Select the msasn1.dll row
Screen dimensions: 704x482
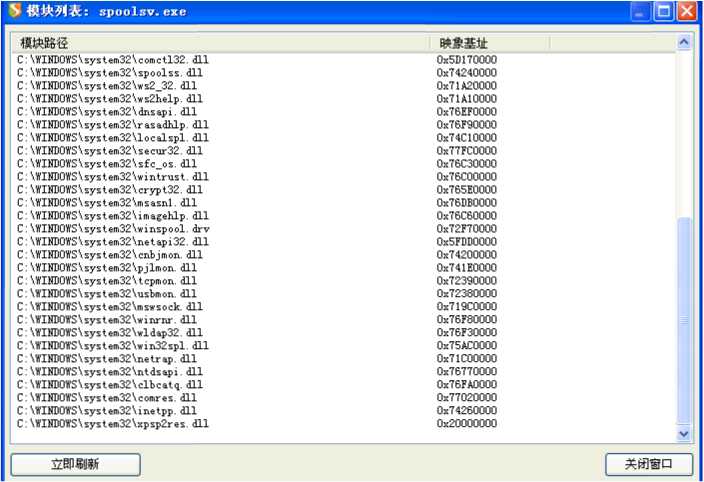343,203
